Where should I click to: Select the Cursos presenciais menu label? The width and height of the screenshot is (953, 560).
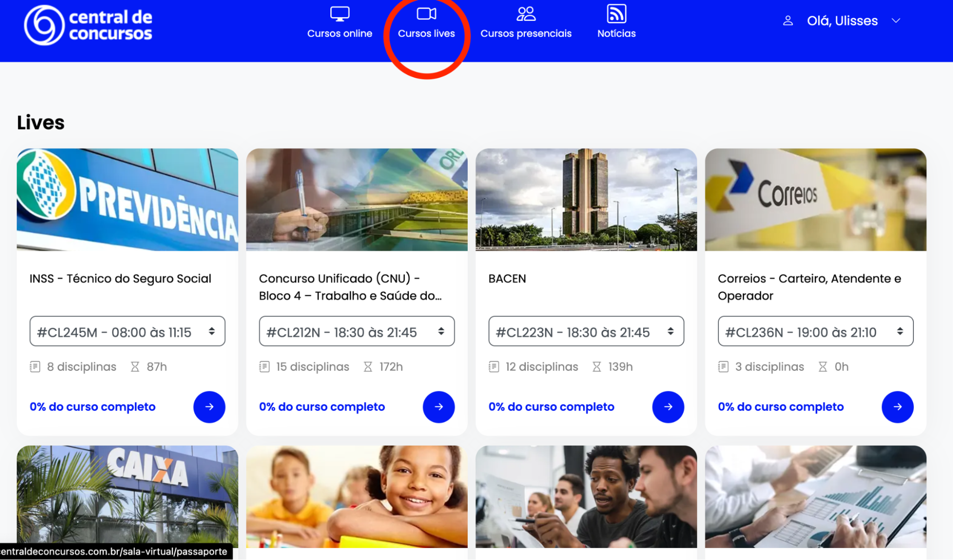pos(525,34)
